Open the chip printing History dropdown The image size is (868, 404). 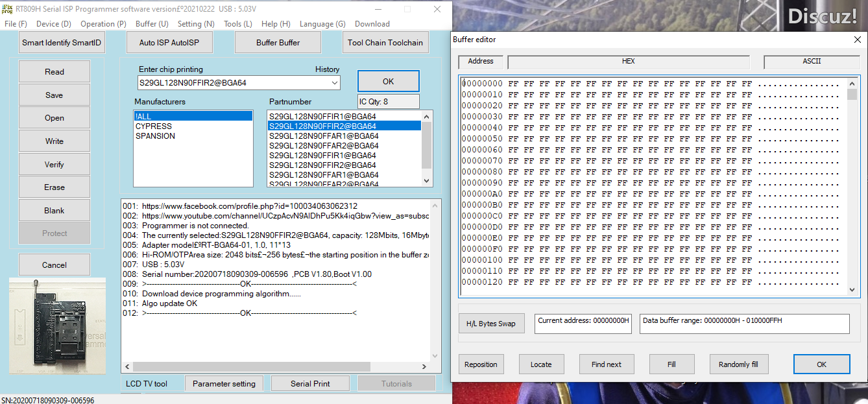coord(334,83)
